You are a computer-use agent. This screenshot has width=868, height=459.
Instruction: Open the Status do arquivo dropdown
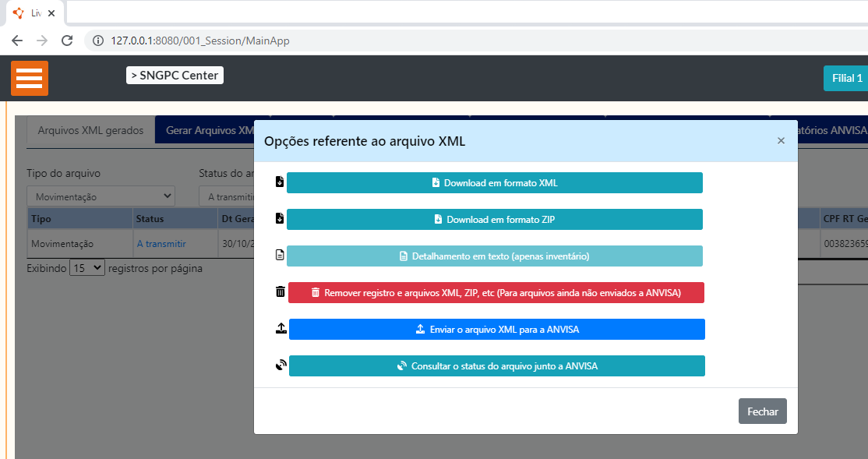pos(227,197)
